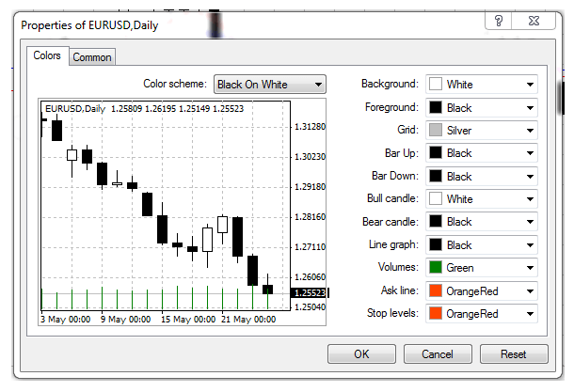Viewport: 574px width, 392px height.
Task: Expand the Foreground color dropdown arrow
Action: 530,108
